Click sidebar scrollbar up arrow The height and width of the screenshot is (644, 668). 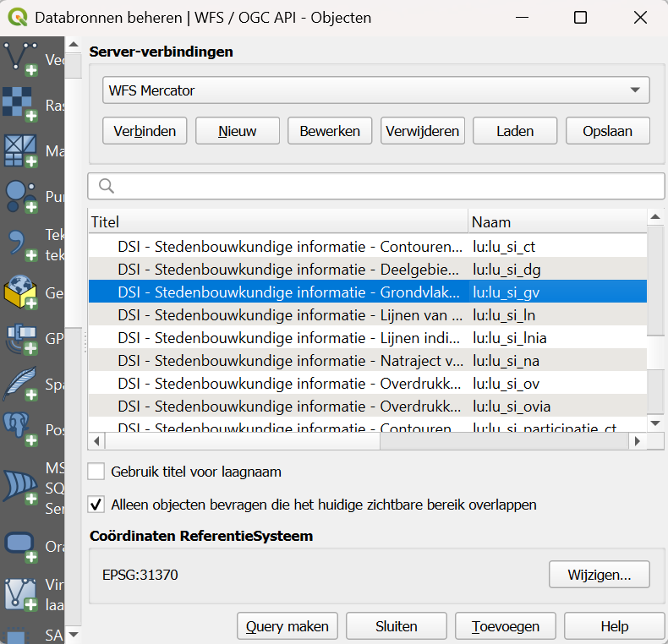(x=74, y=44)
